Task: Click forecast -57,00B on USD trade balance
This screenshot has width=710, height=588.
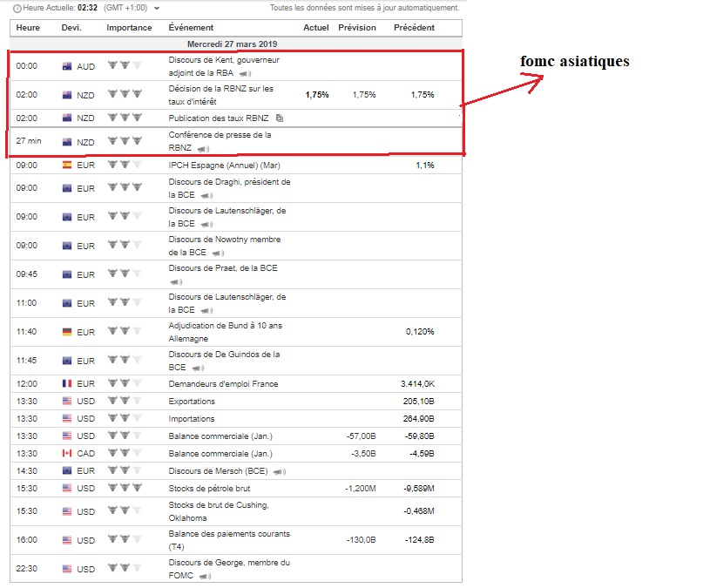Action: [x=362, y=436]
